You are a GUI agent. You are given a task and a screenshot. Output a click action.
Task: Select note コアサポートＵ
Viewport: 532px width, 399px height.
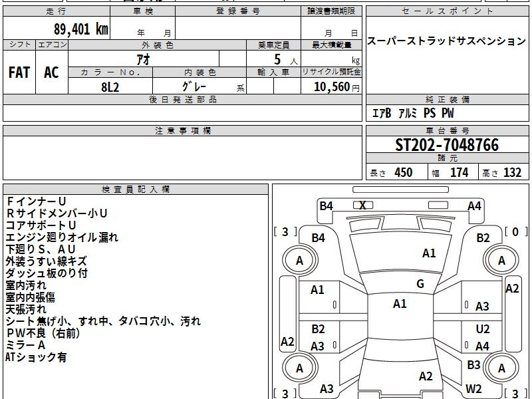pos(41,225)
